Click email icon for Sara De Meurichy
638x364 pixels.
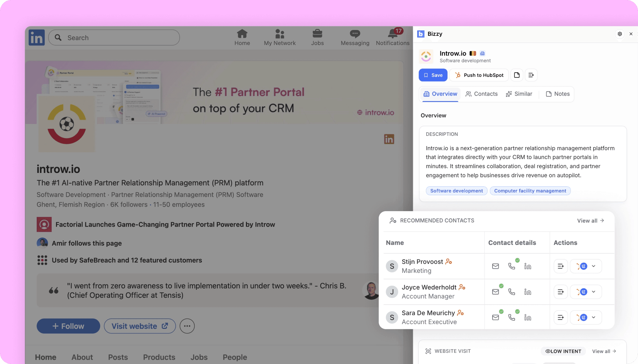(x=495, y=317)
